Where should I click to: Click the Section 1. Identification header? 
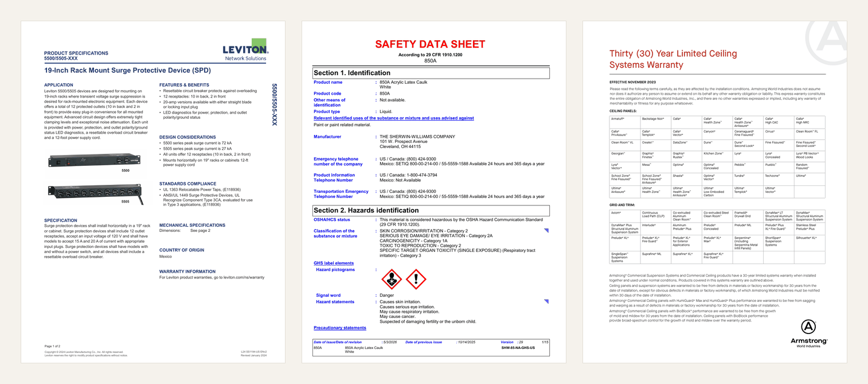coord(431,73)
